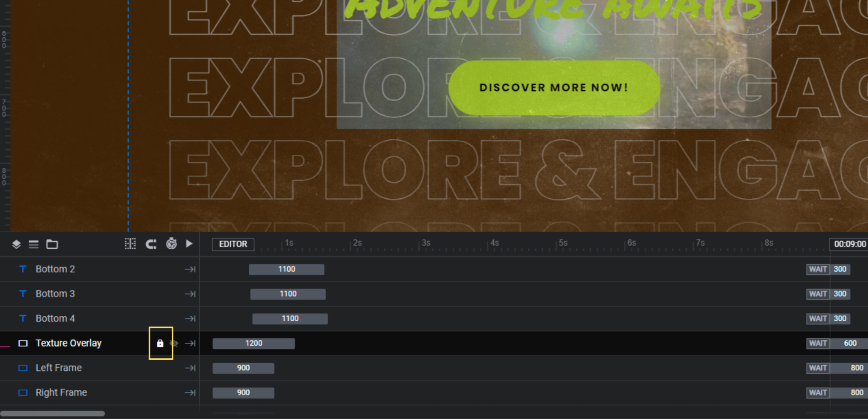Click the three-line list icon in timeline toolbar

coord(33,244)
